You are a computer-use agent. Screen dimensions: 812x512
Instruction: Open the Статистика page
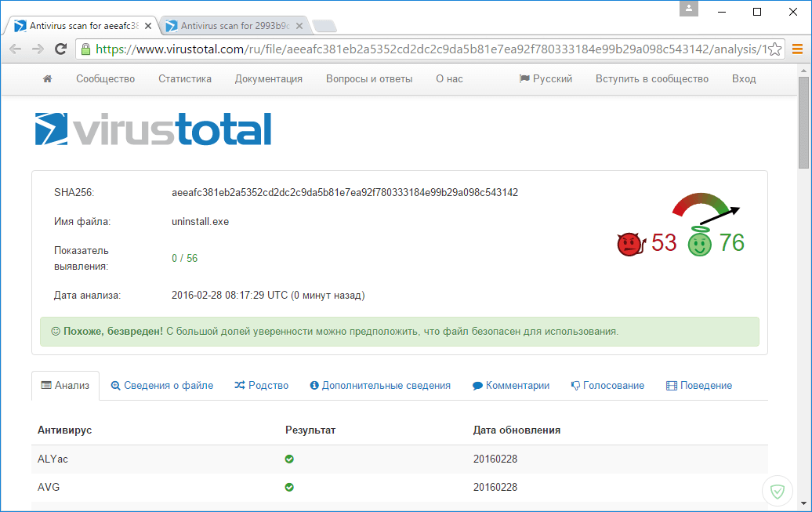click(185, 78)
